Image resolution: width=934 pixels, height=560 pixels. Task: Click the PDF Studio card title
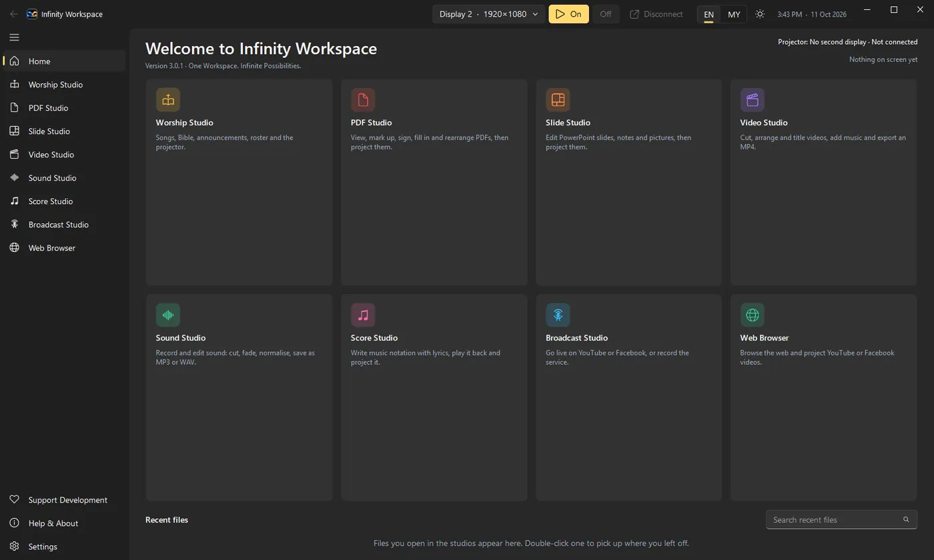click(371, 123)
